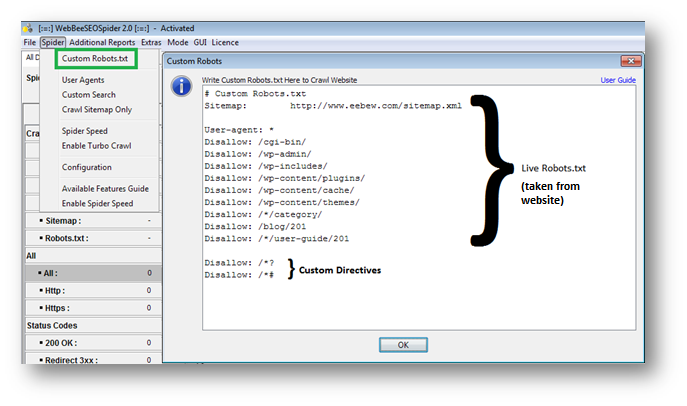Viewport: 687px width, 406px height.
Task: Click the Sitemap URL line in text area
Action: (333, 106)
